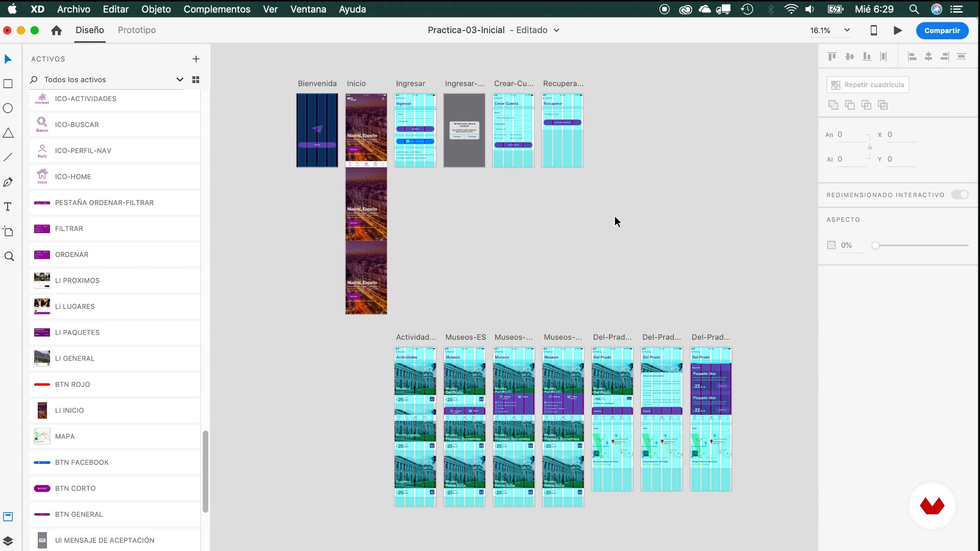Click the assets panel scrollbar
Screen dimensions: 980x551
point(205,471)
